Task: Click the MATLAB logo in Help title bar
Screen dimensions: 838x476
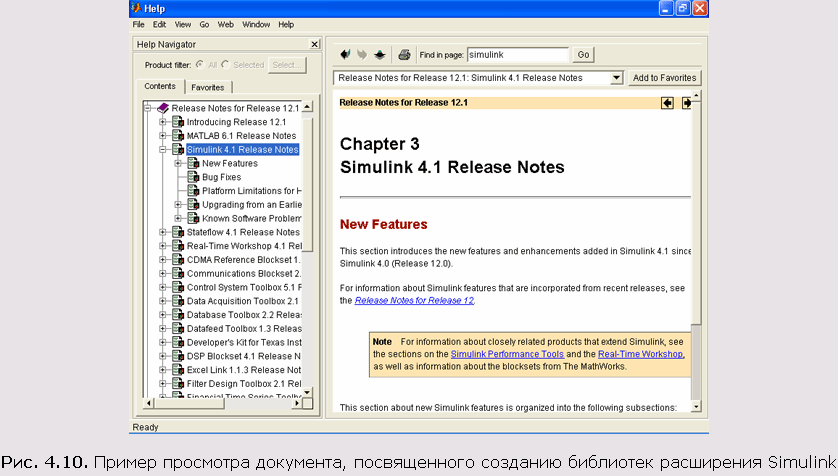Action: click(x=136, y=8)
